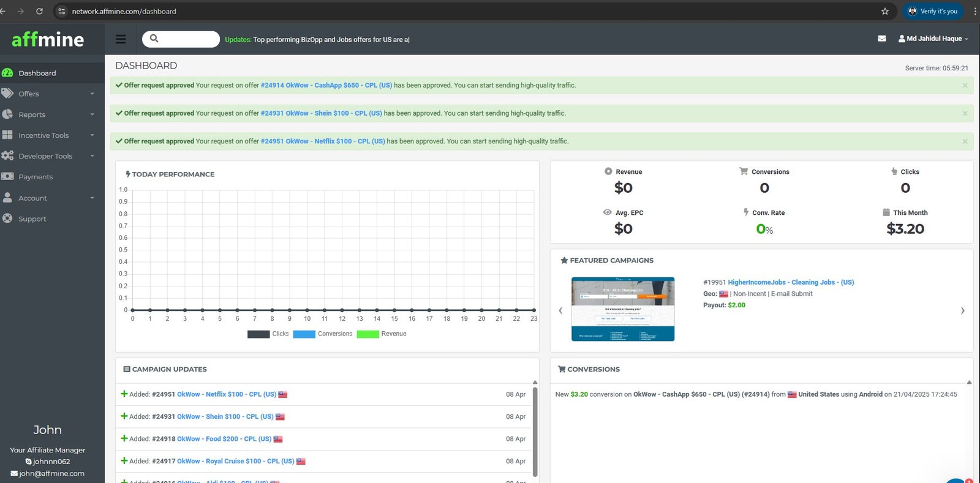Click the john@affmine.com manager email
Screen dimensions: 980x483
click(x=51, y=473)
